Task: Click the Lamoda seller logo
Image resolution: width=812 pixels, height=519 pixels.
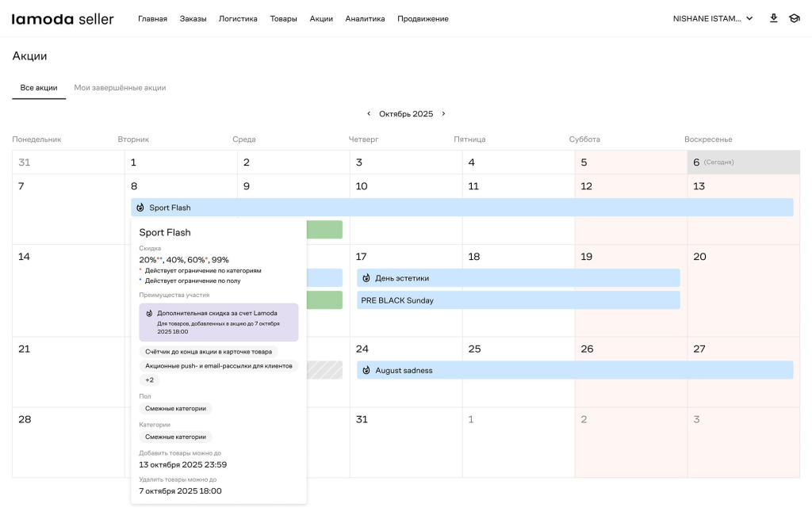Action: tap(63, 19)
